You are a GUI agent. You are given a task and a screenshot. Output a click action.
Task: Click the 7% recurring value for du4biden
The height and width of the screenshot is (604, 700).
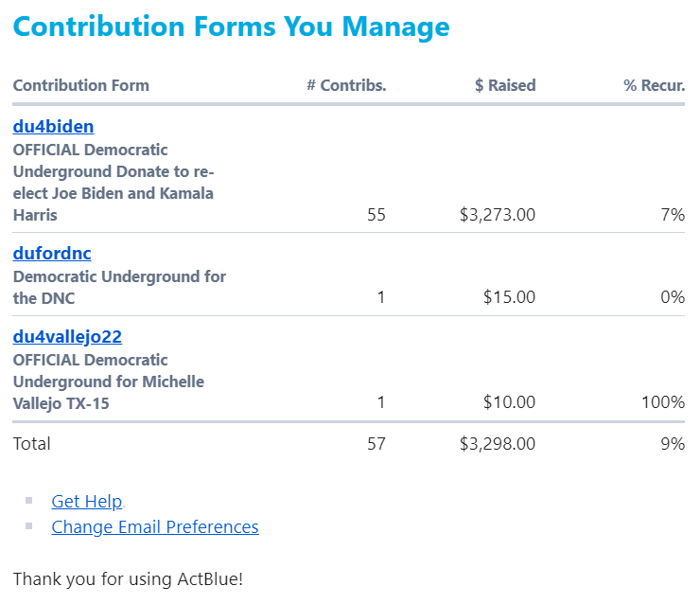pyautogui.click(x=673, y=215)
